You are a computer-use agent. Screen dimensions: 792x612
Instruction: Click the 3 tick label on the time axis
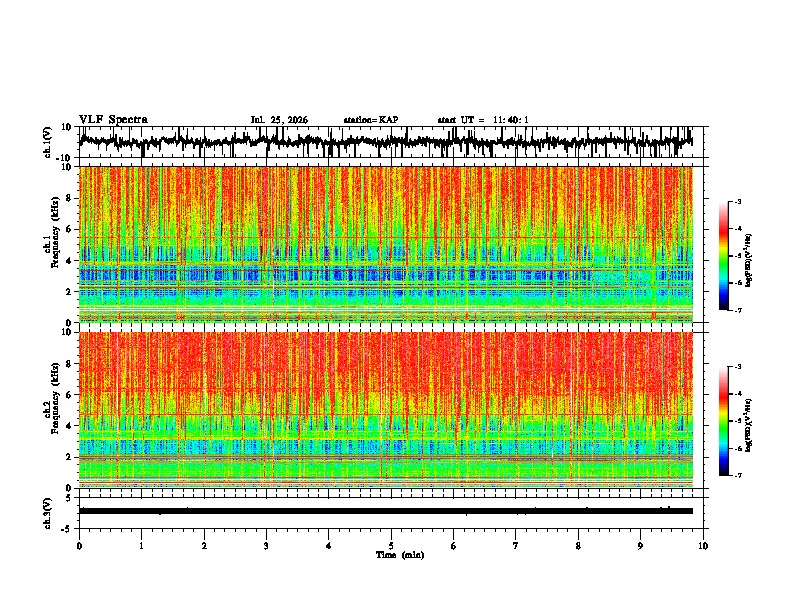[266, 546]
